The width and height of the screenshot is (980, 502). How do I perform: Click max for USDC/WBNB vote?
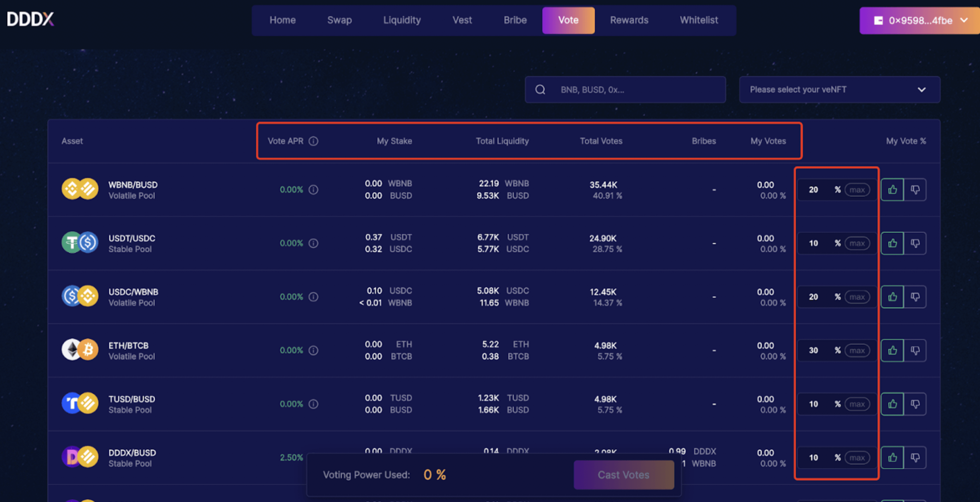pos(857,297)
